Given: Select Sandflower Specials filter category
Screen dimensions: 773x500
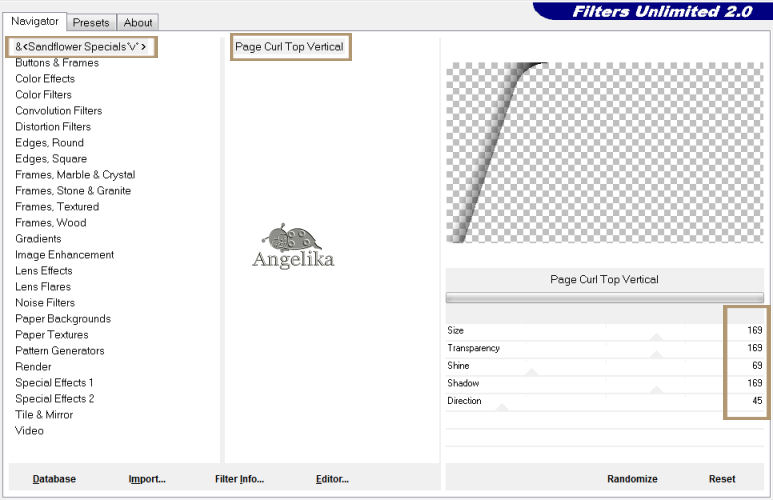Looking at the screenshot, I should click(81, 47).
